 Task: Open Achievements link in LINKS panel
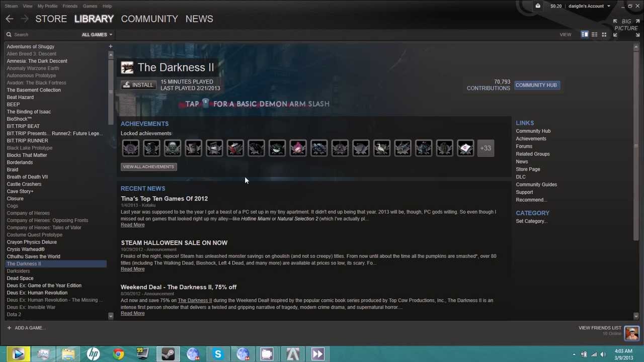531,139
